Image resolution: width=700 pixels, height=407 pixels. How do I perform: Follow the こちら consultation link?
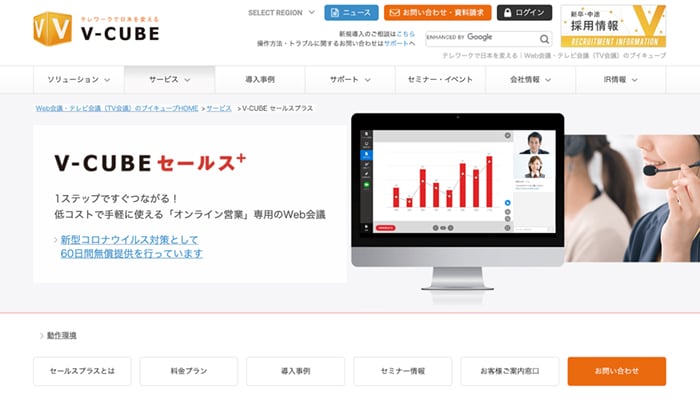[x=405, y=34]
